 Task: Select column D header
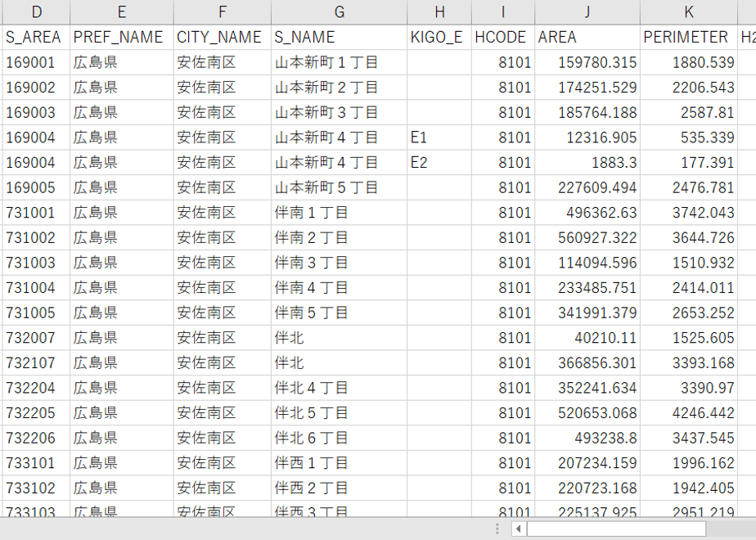pos(36,12)
